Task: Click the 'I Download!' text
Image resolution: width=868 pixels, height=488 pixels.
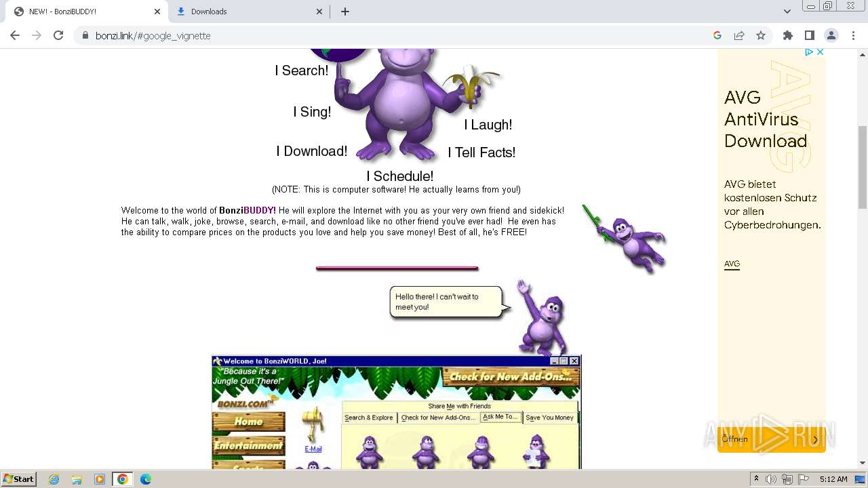Action: [x=312, y=151]
